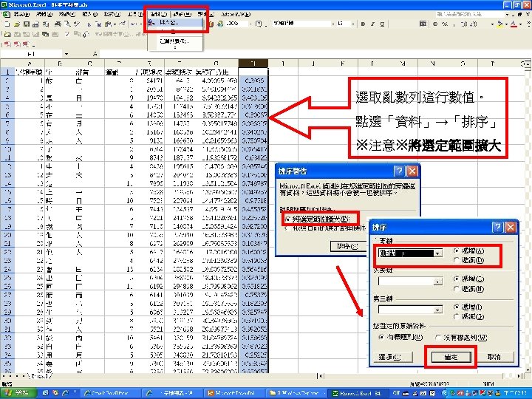Open the Data menu in menu bar
This screenshot has height=399, width=532.
click(158, 14)
